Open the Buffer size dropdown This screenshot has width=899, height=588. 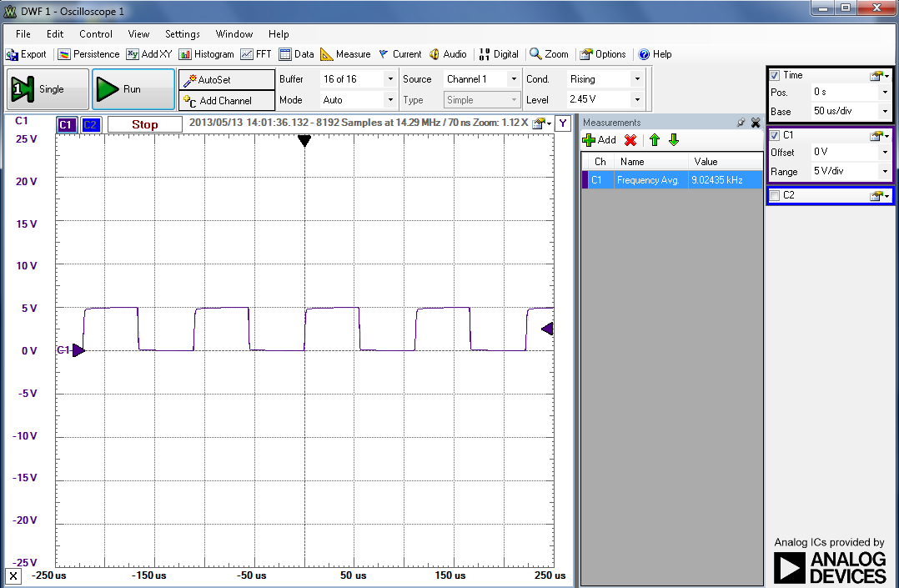tap(389, 78)
